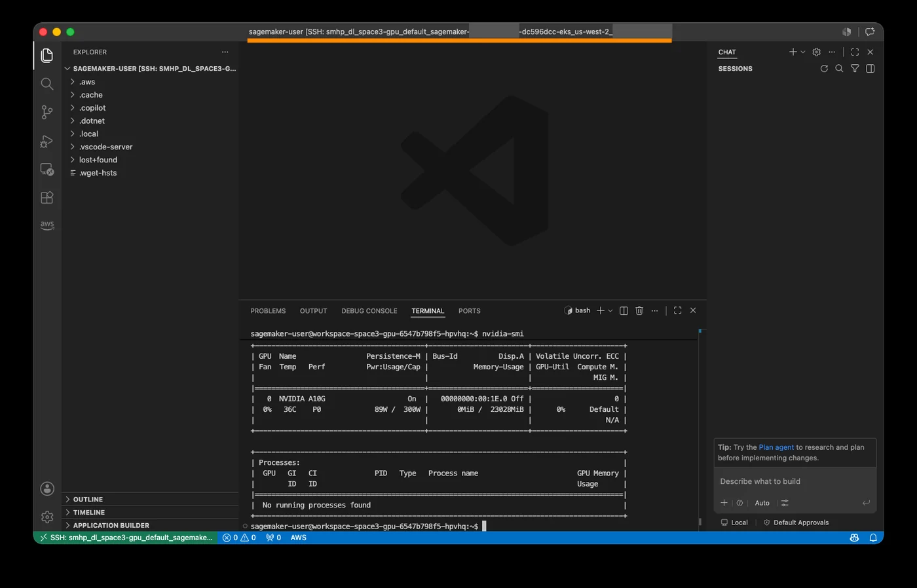Open the Auto model picker
The height and width of the screenshot is (588, 917).
762,503
